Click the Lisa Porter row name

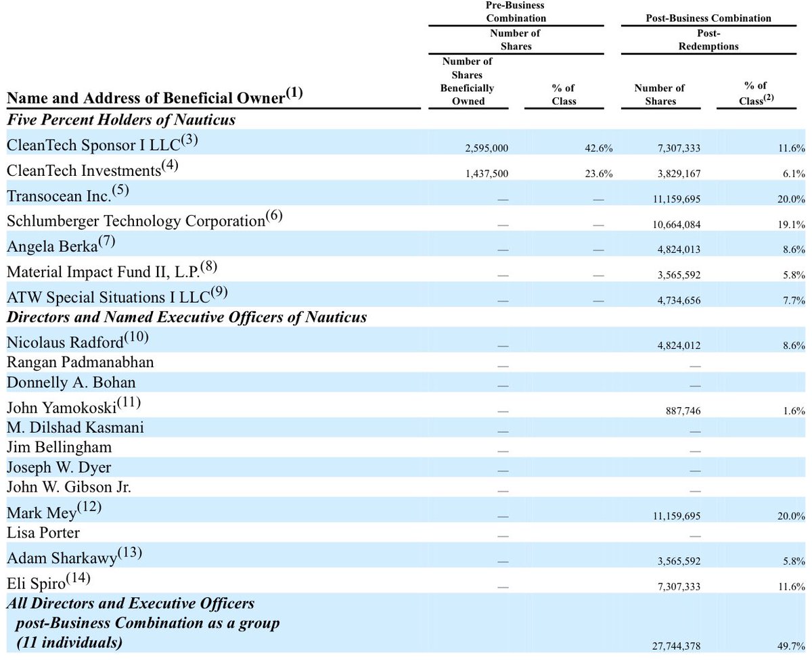pos(43,533)
